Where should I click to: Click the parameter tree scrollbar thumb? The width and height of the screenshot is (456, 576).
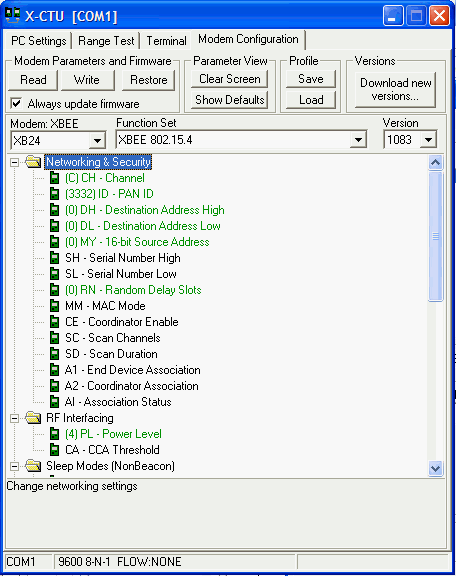click(x=436, y=236)
